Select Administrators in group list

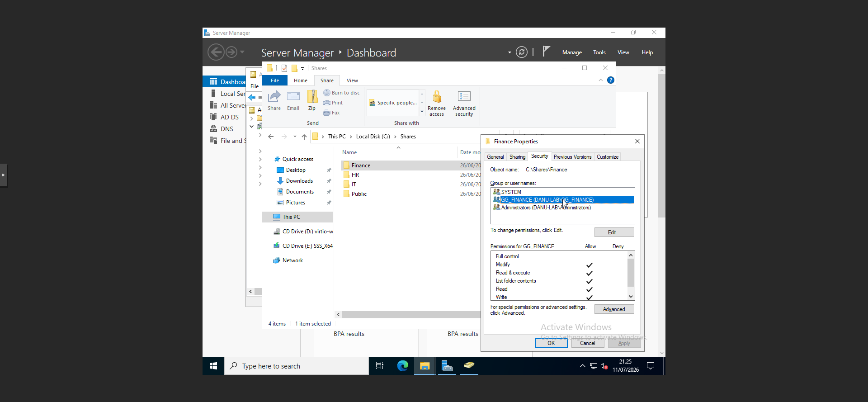563,208
